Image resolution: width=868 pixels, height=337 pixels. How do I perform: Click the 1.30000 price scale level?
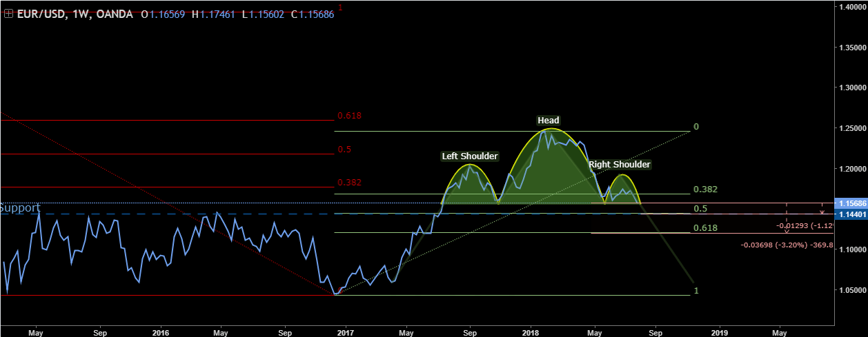[x=851, y=88]
